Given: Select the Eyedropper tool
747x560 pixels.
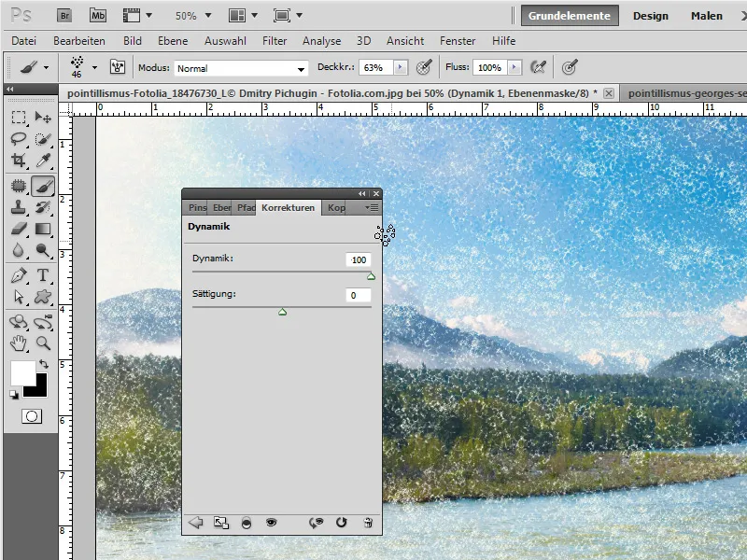Looking at the screenshot, I should point(43,161).
